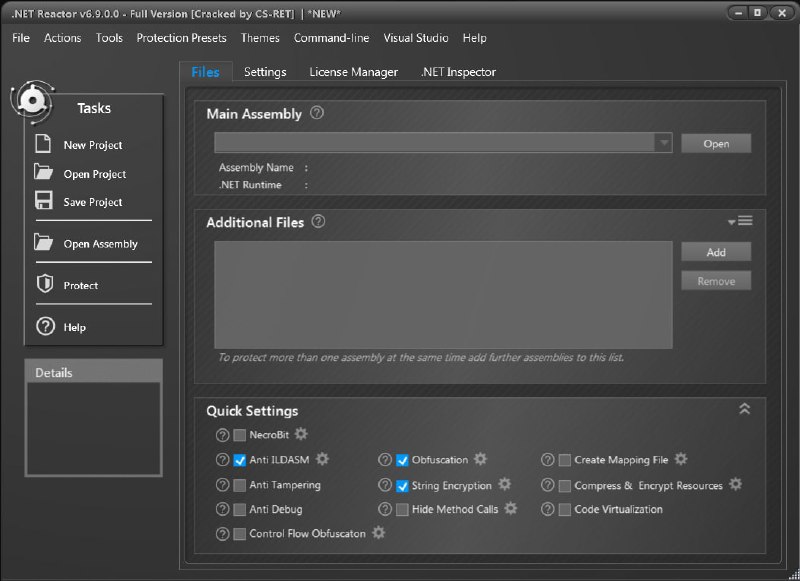800x581 pixels.
Task: Open the Actions menu
Action: click(x=62, y=38)
